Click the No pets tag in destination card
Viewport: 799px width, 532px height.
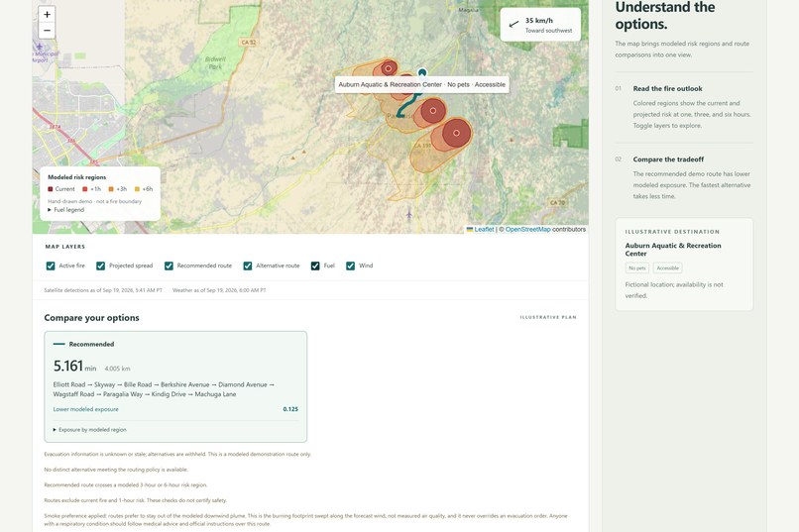[637, 267]
